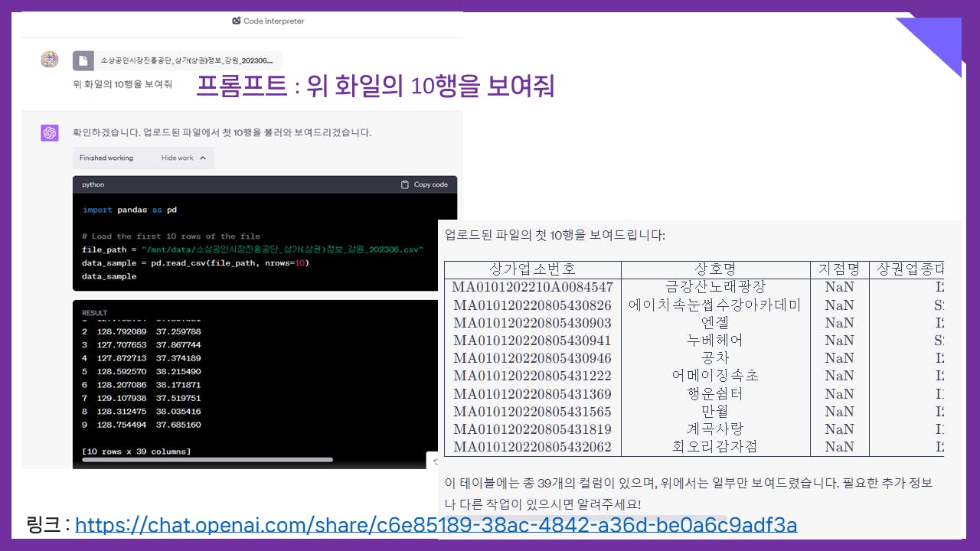Click the cell MA010120220805430903
The width and height of the screenshot is (980, 551).
(533, 323)
